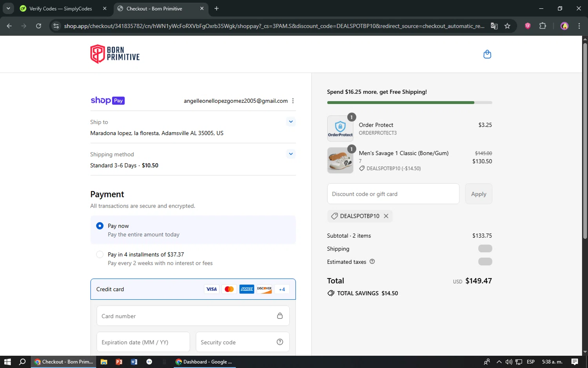Click the DEALSPOTBP10 discount tag

pyautogui.click(x=359, y=216)
